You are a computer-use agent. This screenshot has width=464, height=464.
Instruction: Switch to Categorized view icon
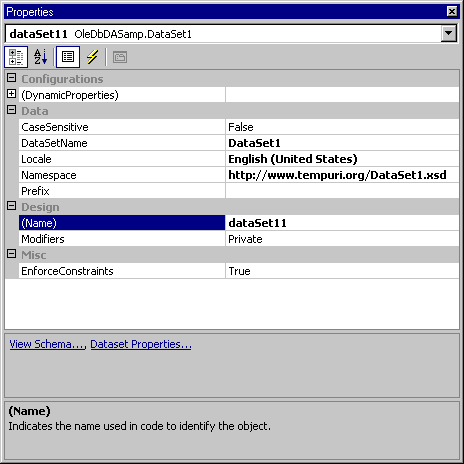16,57
